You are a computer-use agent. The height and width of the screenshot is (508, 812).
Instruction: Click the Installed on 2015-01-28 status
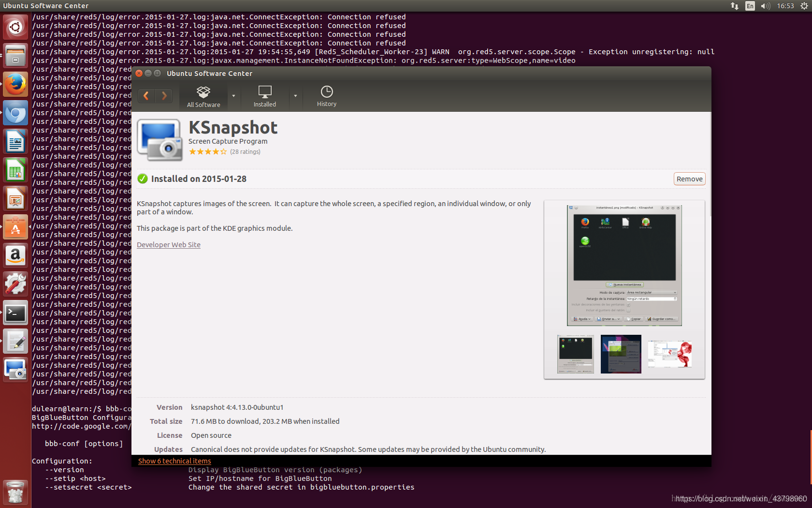(x=199, y=179)
